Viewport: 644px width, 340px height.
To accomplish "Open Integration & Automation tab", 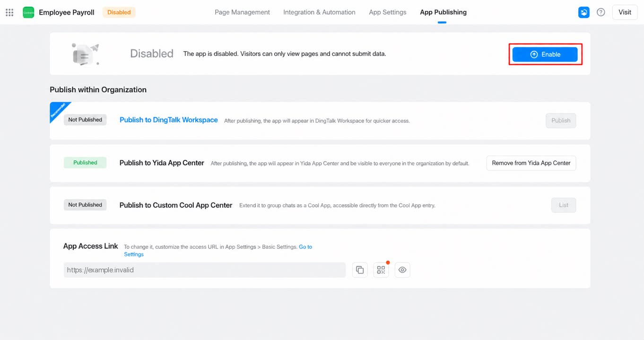I will (319, 12).
